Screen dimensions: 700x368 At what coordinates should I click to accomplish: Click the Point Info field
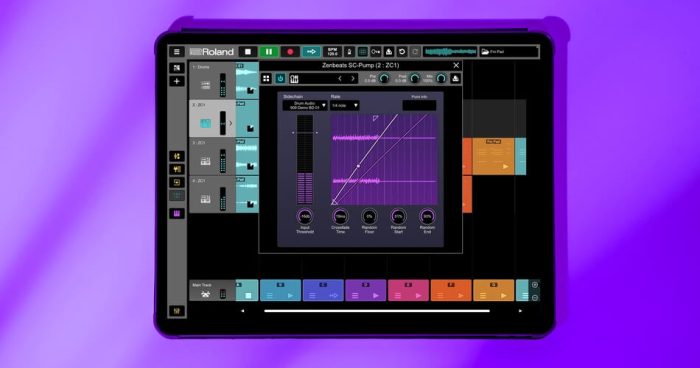point(419,105)
